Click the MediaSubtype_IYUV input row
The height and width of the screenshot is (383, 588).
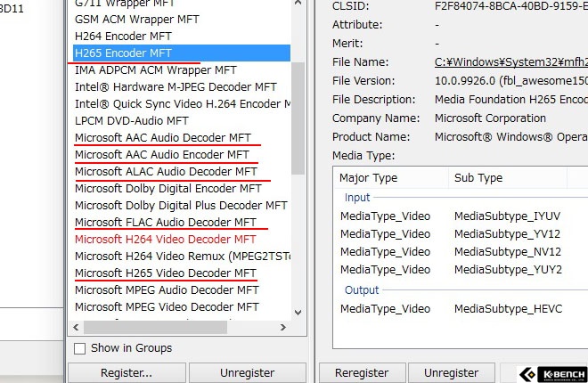tap(461, 216)
